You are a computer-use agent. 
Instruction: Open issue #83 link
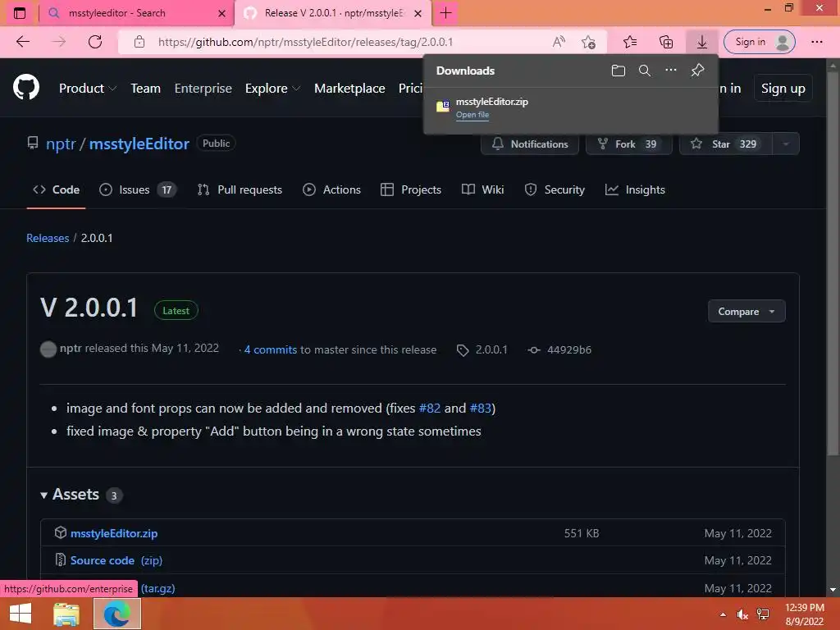(x=481, y=409)
